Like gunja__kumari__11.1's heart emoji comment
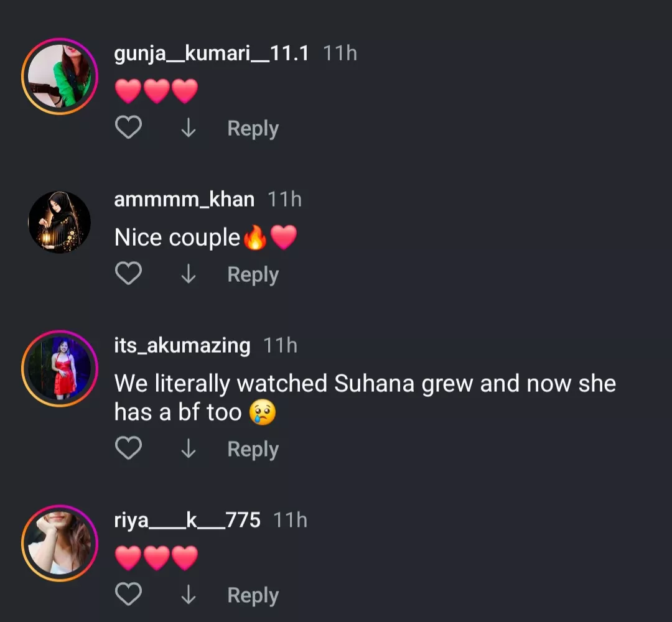The height and width of the screenshot is (622, 672). pos(128,127)
